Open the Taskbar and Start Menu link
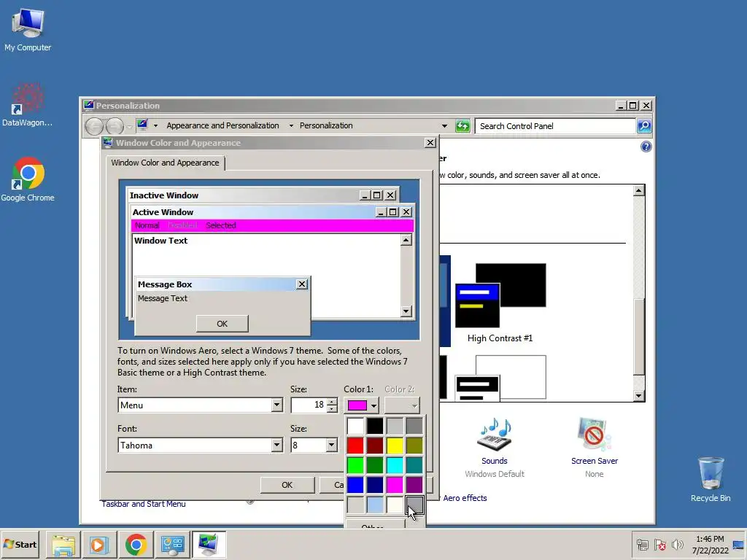This screenshot has height=560, width=747. click(x=144, y=504)
